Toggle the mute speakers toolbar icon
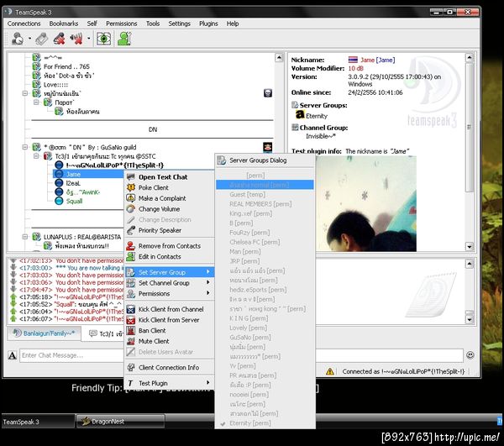The width and height of the screenshot is (504, 446). 76,39
